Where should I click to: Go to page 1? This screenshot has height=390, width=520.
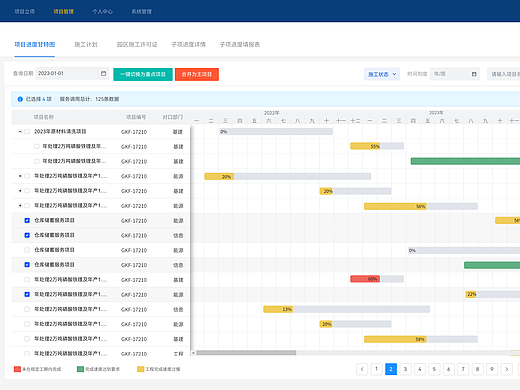tap(376, 369)
